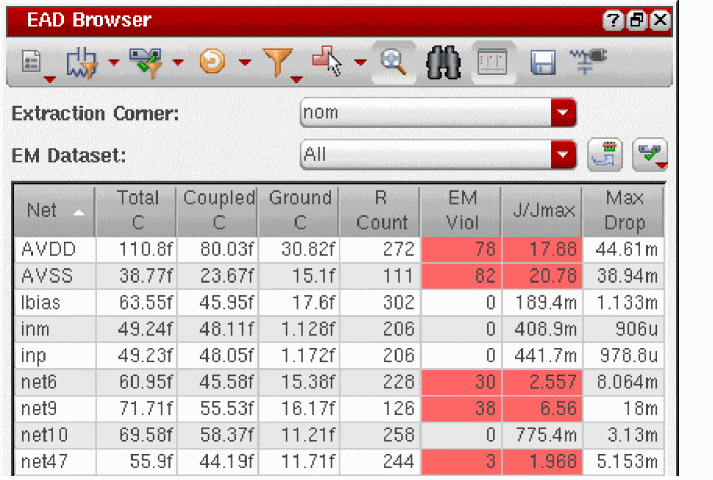Image resolution: width=713 pixels, height=480 pixels.
Task: Sort by Max Drop column header
Action: click(x=623, y=211)
